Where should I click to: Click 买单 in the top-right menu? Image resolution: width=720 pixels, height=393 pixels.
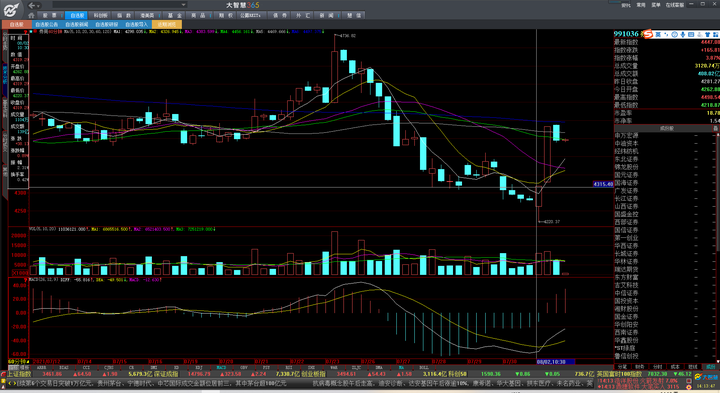tap(656, 5)
